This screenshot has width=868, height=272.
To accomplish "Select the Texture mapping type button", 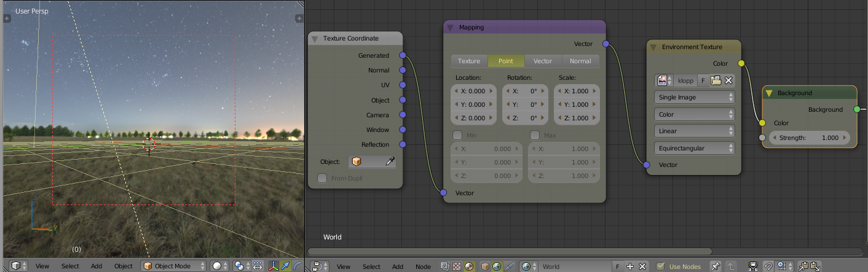I will 469,61.
